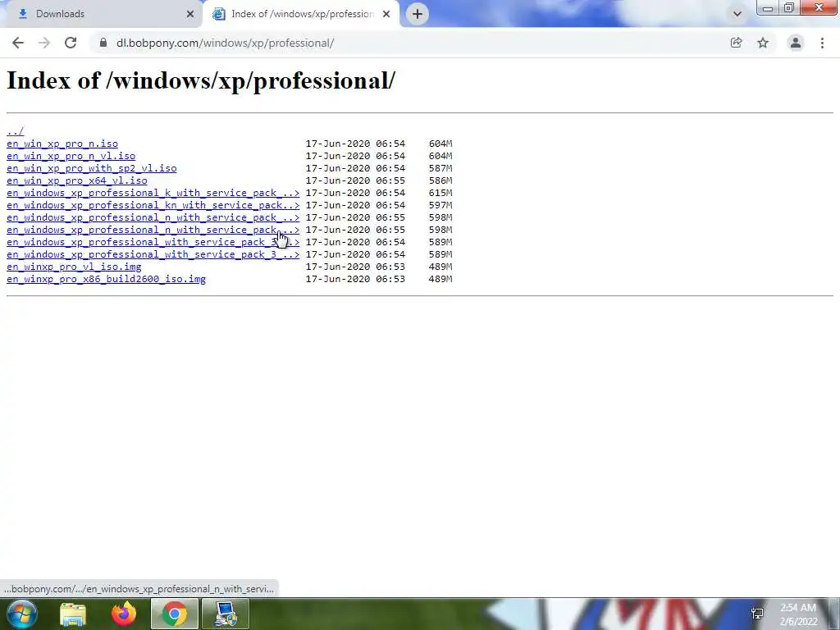Viewport: 840px width, 630px height.
Task: Click the address bar URL
Action: [225, 43]
